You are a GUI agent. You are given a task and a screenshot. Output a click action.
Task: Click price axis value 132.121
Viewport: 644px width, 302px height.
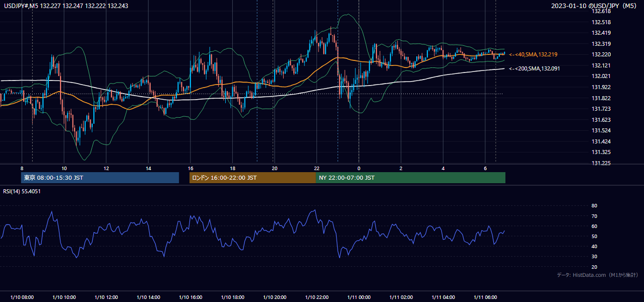[601, 65]
